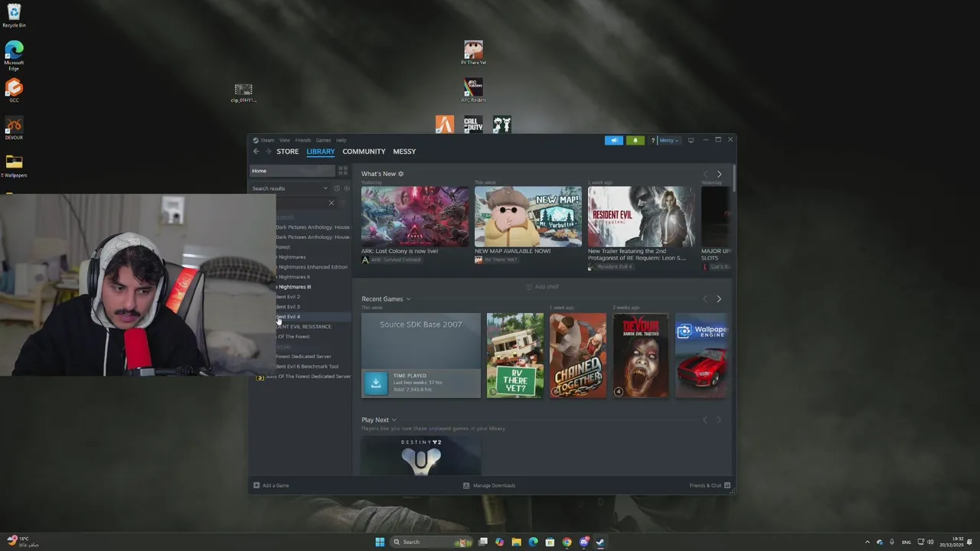Image resolution: width=980 pixels, height=551 pixels.
Task: Open Chrome from the taskbar
Action: [567, 542]
